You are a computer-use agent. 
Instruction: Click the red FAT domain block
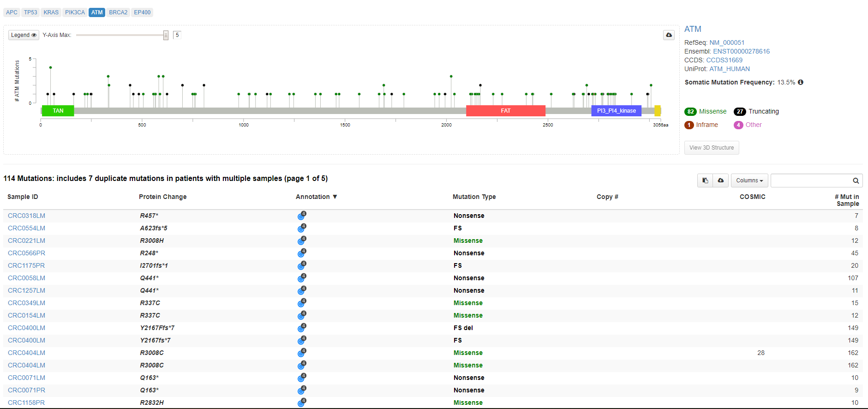(506, 111)
